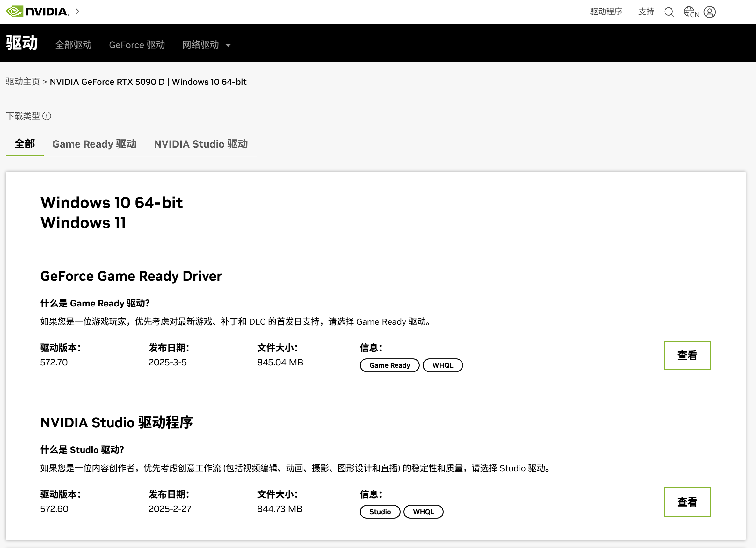The height and width of the screenshot is (548, 756).
Task: Expand the 网络驱动 dropdown menu
Action: click(206, 45)
